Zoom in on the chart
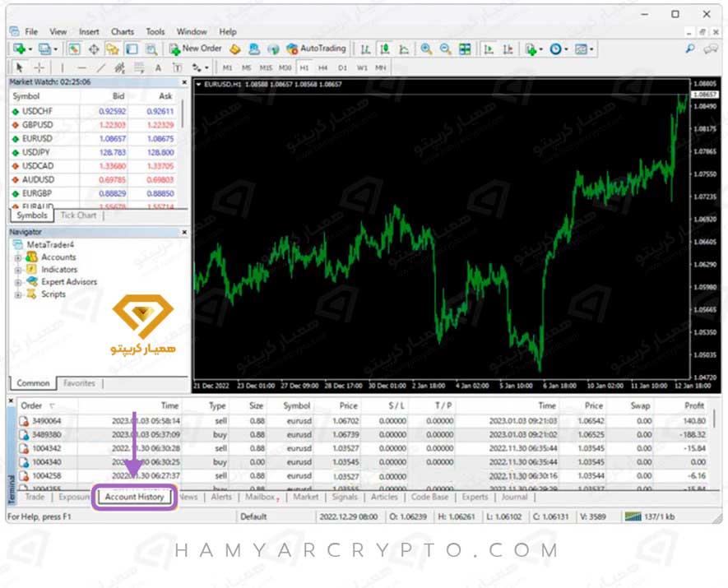 click(426, 49)
